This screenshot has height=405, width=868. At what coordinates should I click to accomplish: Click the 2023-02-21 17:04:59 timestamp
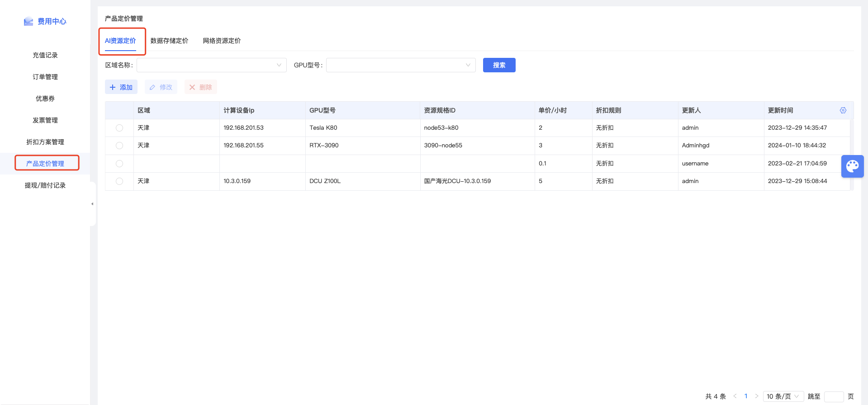(x=797, y=164)
